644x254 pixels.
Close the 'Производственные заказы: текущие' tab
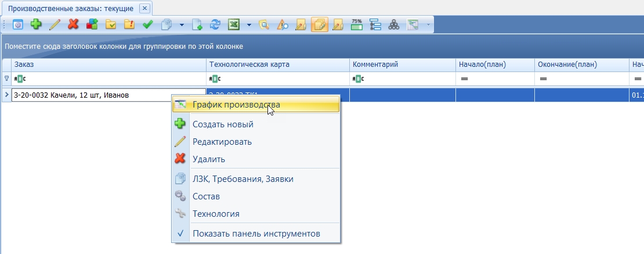[x=144, y=8]
